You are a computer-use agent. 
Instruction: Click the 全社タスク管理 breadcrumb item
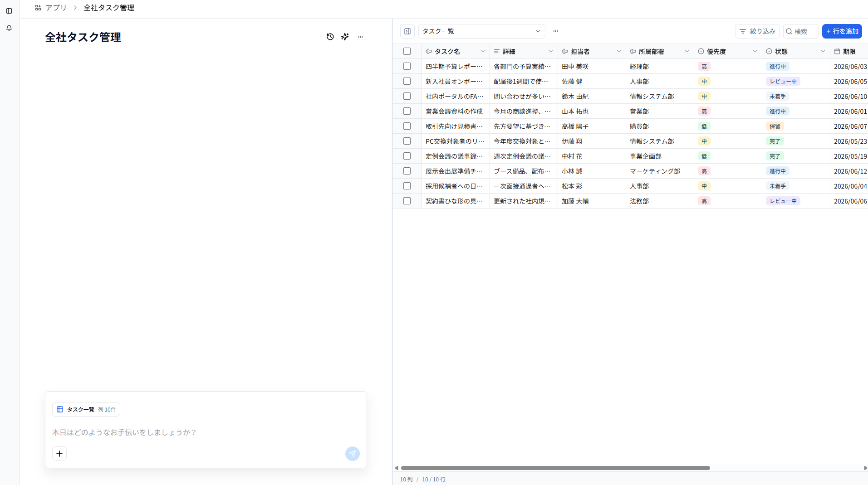109,8
